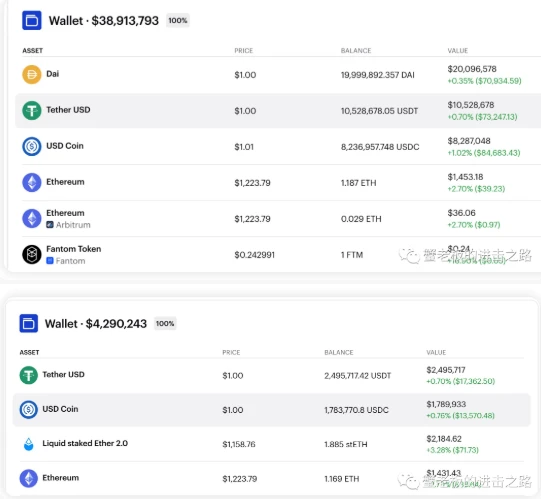Image resolution: width=541 pixels, height=499 pixels.
Task: Click the 19,999,892.357 DAI balance
Action: pyautogui.click(x=378, y=75)
